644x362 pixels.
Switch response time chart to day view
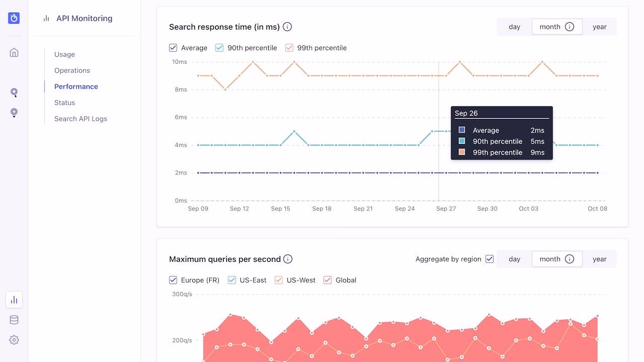[514, 27]
